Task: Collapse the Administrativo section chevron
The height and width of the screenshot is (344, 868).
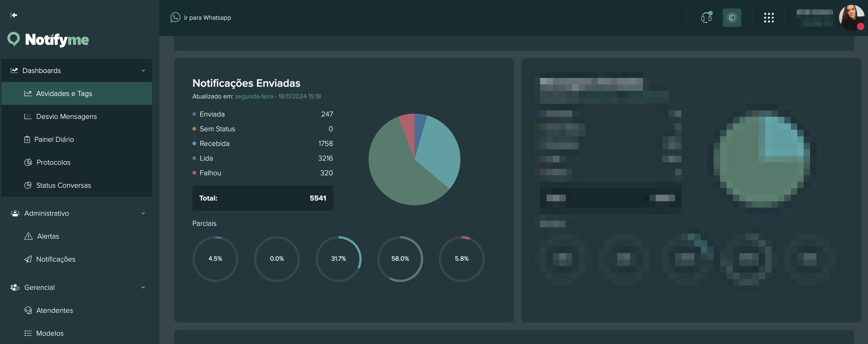Action: [143, 213]
